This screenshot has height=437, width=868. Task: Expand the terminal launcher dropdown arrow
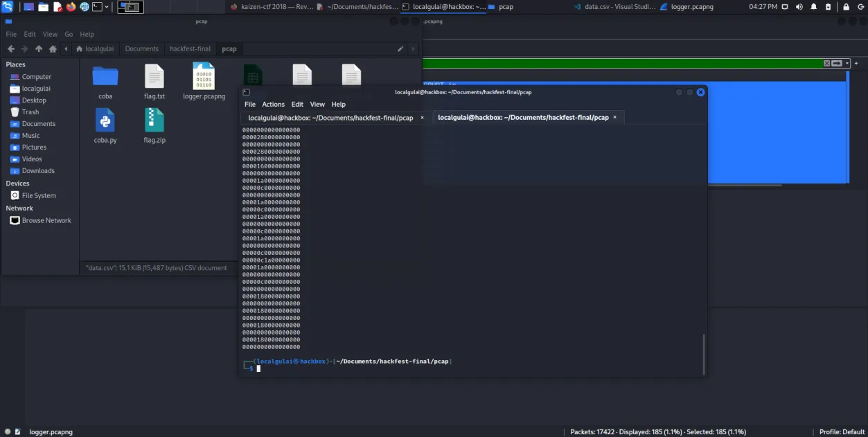click(107, 7)
